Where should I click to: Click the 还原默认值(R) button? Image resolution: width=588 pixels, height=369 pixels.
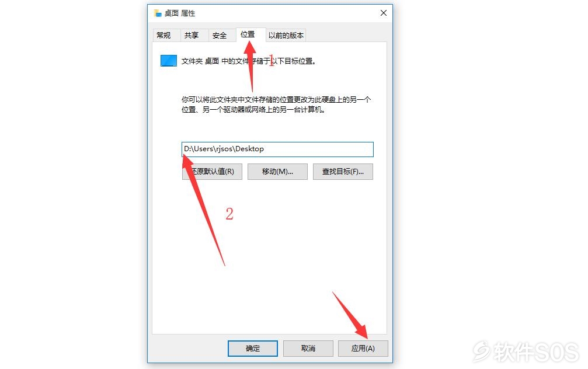coord(212,172)
